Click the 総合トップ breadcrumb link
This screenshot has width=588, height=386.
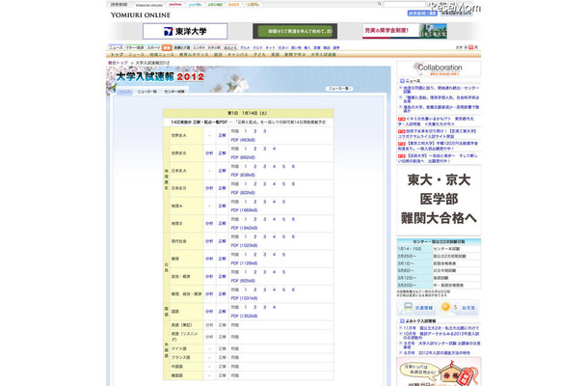tap(118, 63)
